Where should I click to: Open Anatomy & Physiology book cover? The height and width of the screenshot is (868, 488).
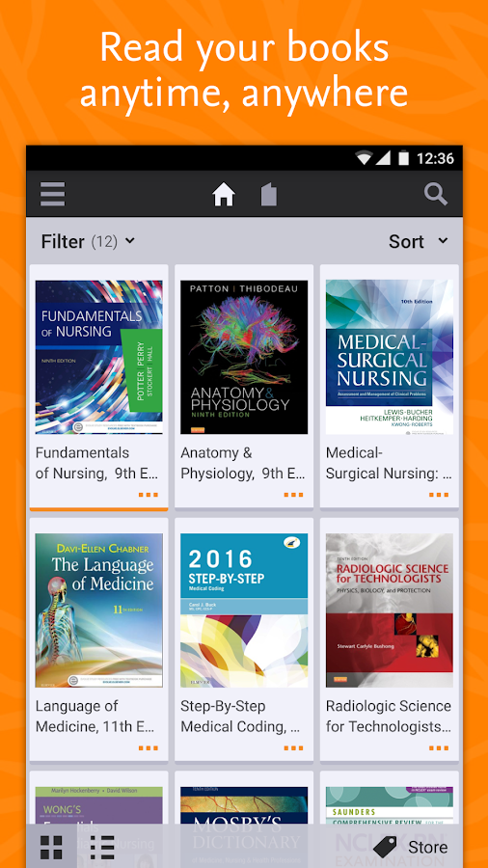(244, 357)
